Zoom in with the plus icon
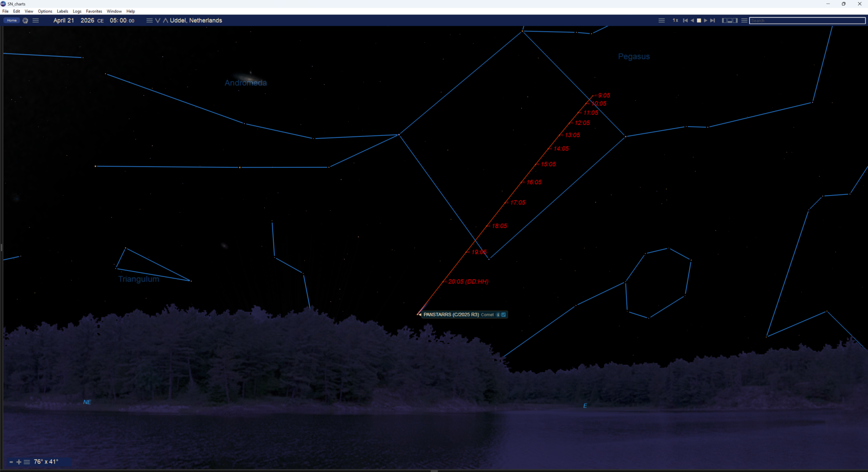 click(19, 462)
